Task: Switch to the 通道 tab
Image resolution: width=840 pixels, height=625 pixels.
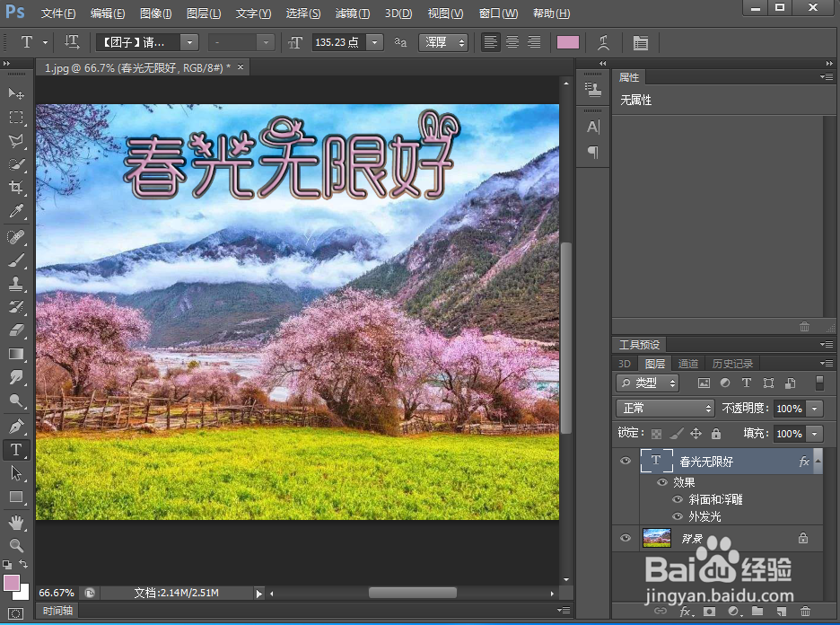Action: pos(687,363)
